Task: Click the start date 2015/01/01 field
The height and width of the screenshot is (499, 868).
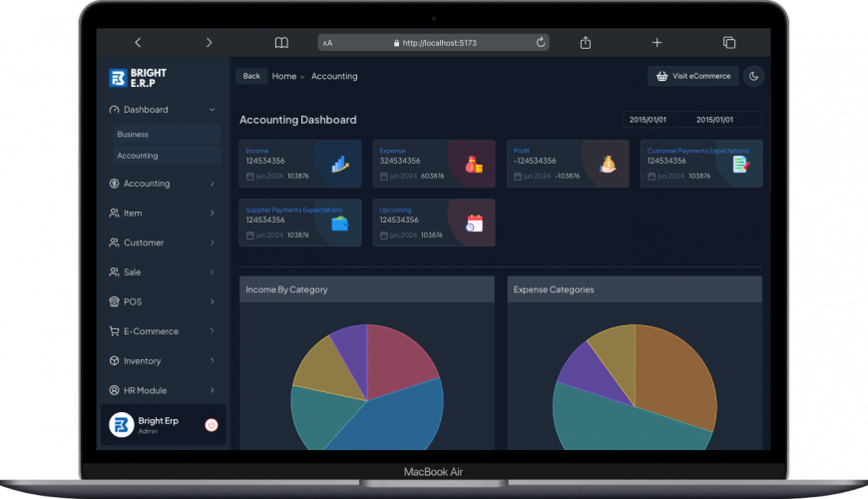Action: 648,120
